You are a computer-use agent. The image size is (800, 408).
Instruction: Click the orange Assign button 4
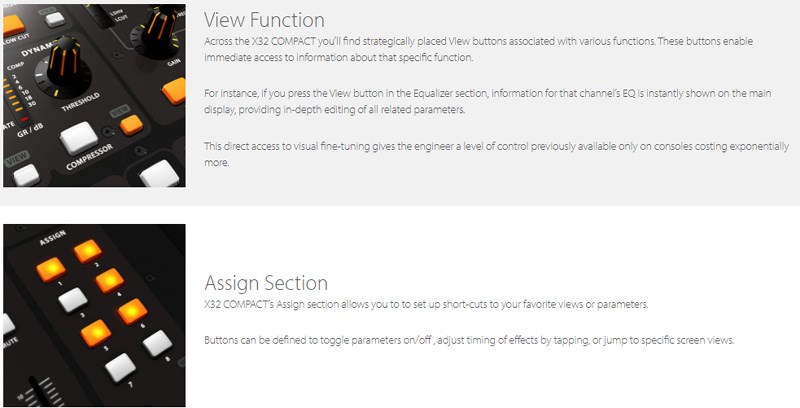(x=110, y=280)
